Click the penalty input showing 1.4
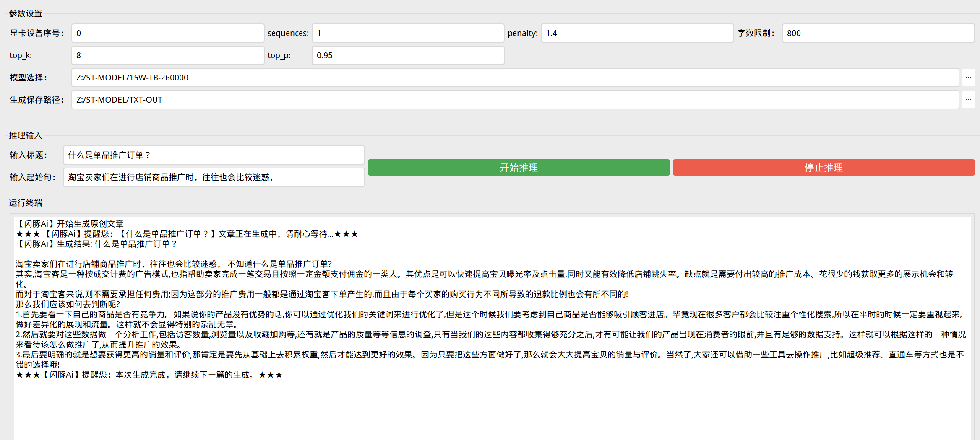The image size is (980, 440). pos(637,33)
